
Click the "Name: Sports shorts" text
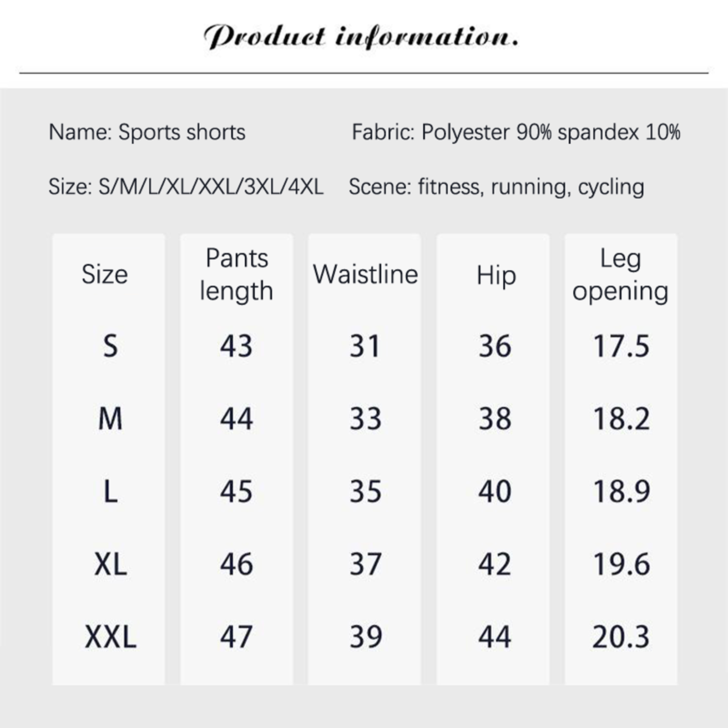pos(147,132)
